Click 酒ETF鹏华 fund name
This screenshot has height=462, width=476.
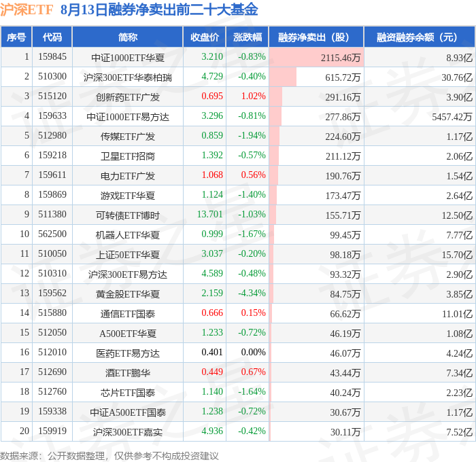coord(128,373)
